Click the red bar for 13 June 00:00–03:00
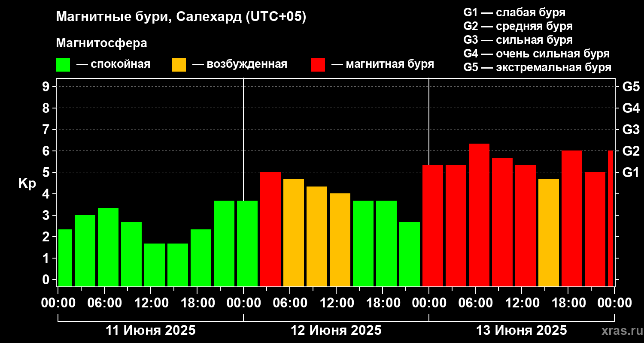Image resolution: width=644 pixels, height=343 pixels. (x=433, y=226)
